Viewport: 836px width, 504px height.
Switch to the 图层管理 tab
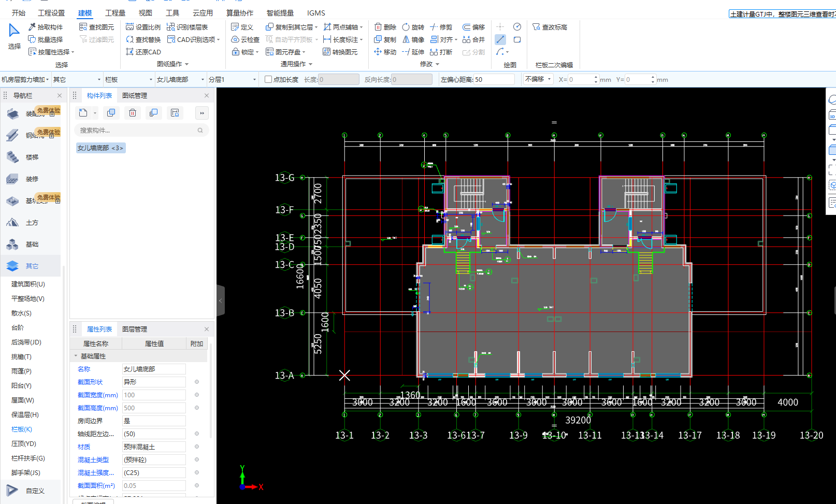point(135,329)
